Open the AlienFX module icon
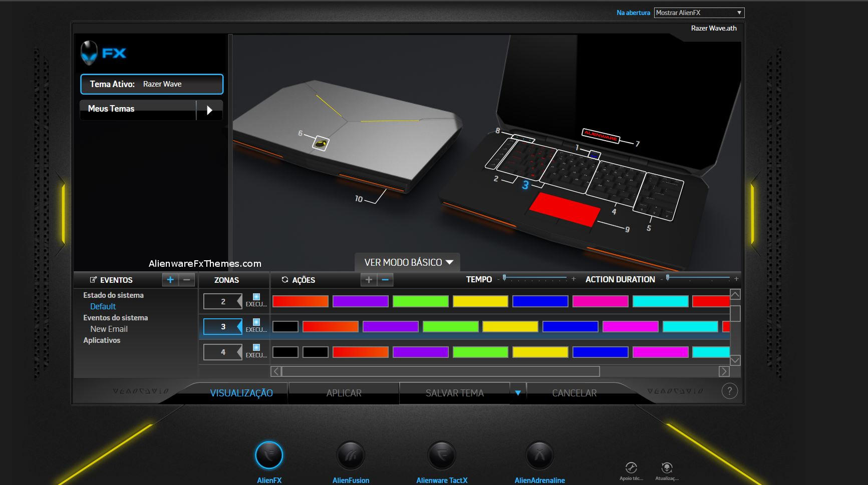This screenshot has height=485, width=868. [x=269, y=455]
